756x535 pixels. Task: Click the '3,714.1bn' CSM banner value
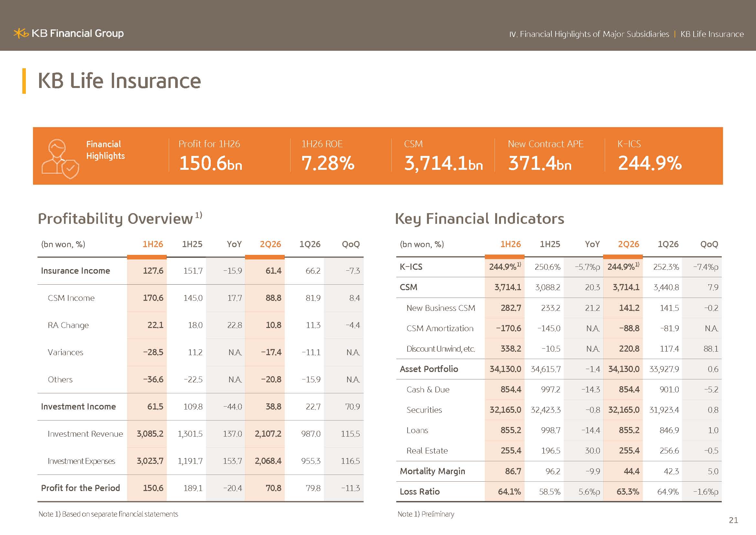[443, 163]
